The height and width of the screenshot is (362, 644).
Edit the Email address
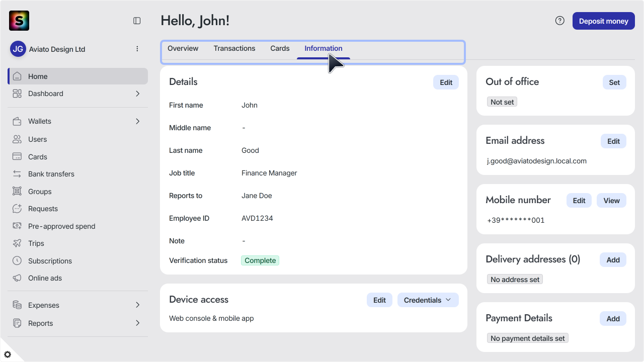point(613,141)
